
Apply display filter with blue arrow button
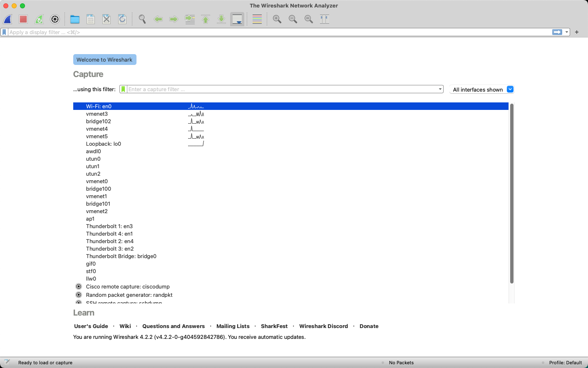[x=557, y=32]
